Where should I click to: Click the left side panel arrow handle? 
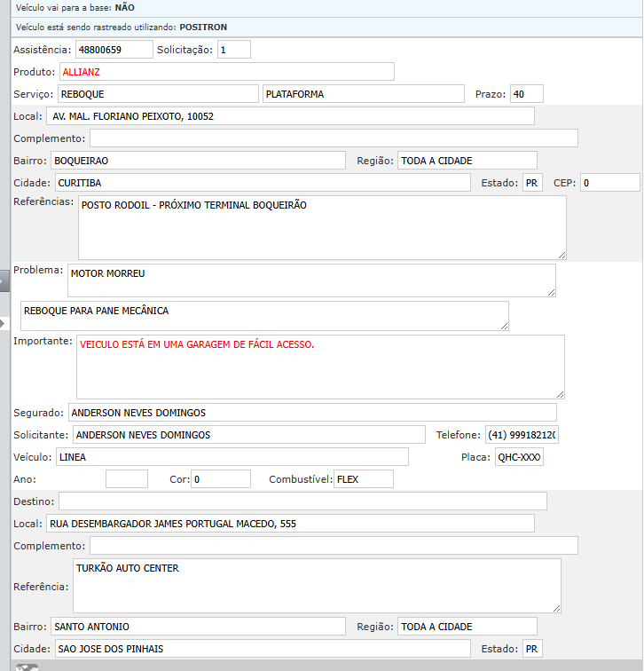[x=4, y=323]
